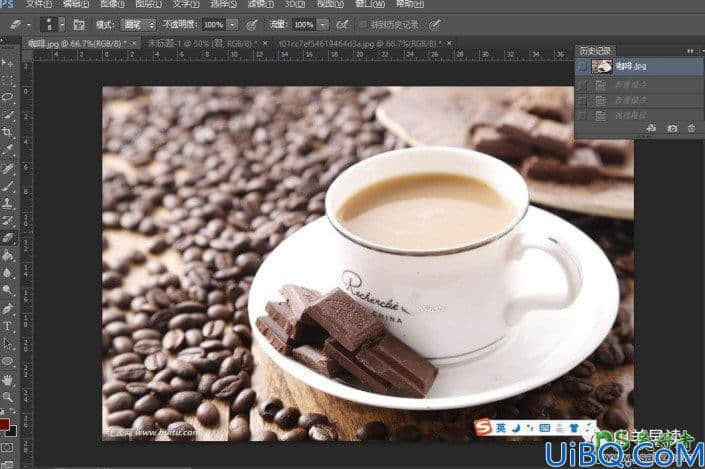Enable airbrush mode icon
This screenshot has width=705, height=469.
(342, 25)
